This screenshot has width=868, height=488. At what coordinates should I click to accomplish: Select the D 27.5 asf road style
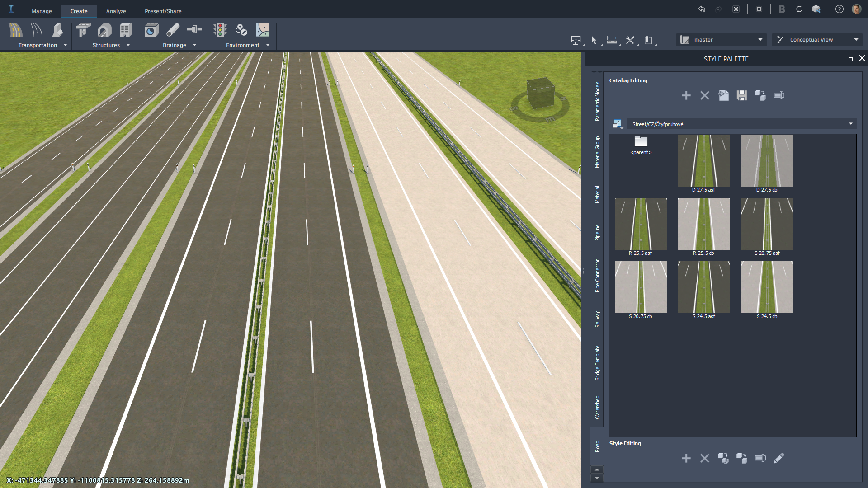click(x=703, y=161)
